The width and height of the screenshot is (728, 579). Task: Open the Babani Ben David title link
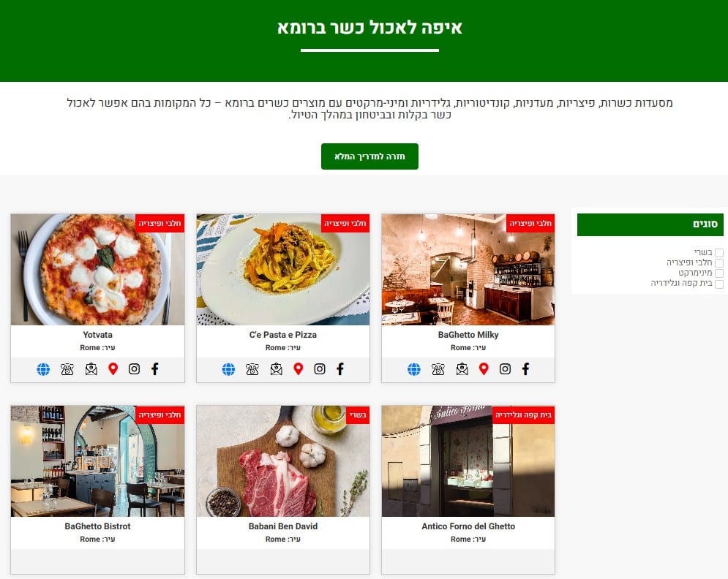click(282, 526)
